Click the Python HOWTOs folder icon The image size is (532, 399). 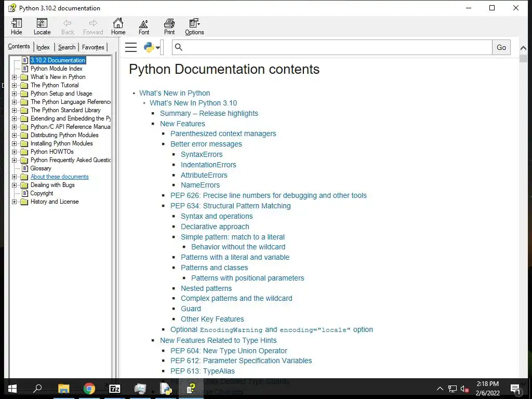[x=24, y=152]
